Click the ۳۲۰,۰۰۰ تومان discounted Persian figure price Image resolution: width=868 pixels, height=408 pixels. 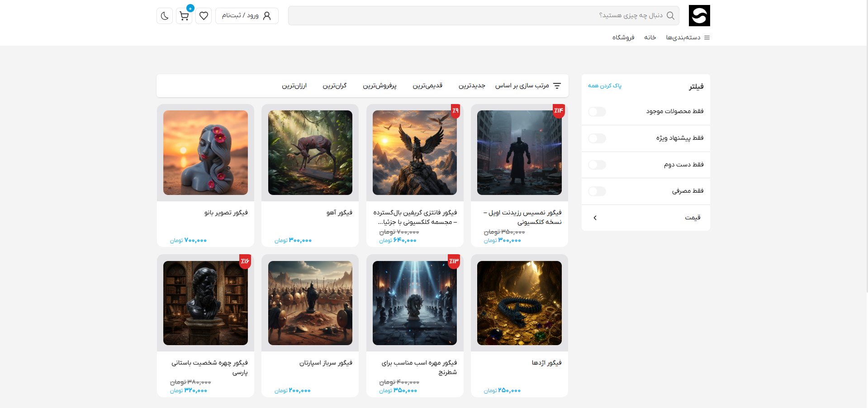coord(189,391)
